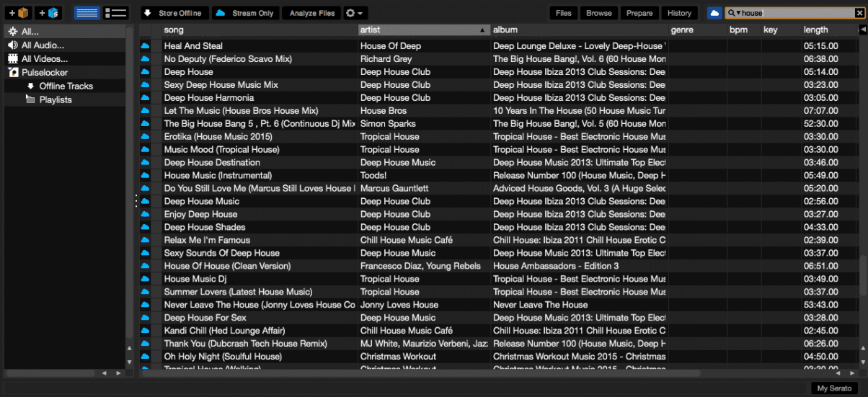This screenshot has width=868, height=397.
Task: Click cloud icon for 'Kandi Chill (Hed Lounge Affair)'
Action: (145, 331)
